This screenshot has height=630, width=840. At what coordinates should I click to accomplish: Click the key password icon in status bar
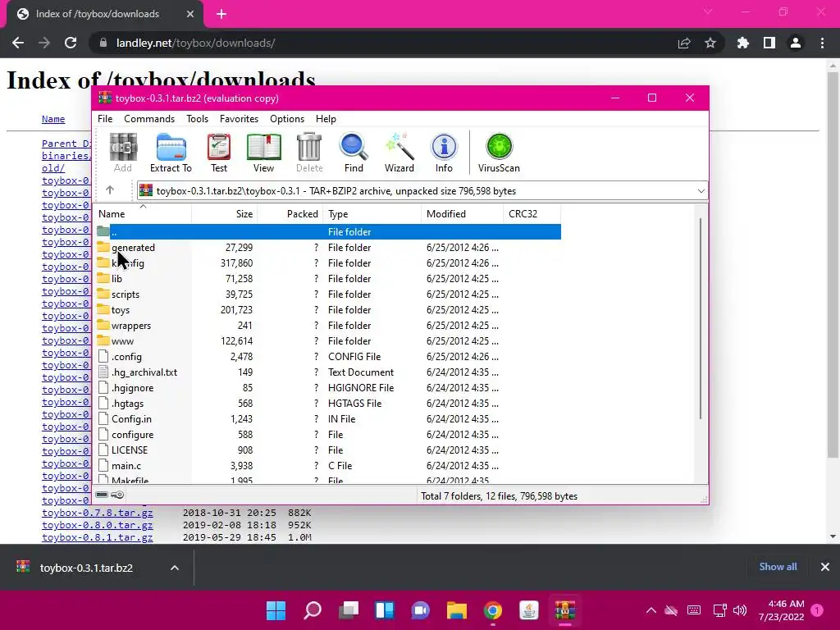pyautogui.click(x=117, y=495)
